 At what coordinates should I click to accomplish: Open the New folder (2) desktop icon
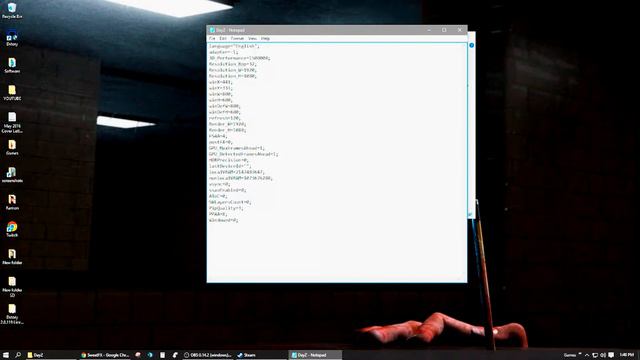coord(12,286)
